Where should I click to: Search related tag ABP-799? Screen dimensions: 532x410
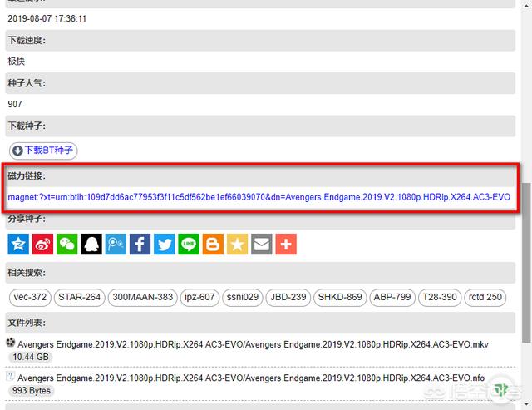pyautogui.click(x=392, y=298)
